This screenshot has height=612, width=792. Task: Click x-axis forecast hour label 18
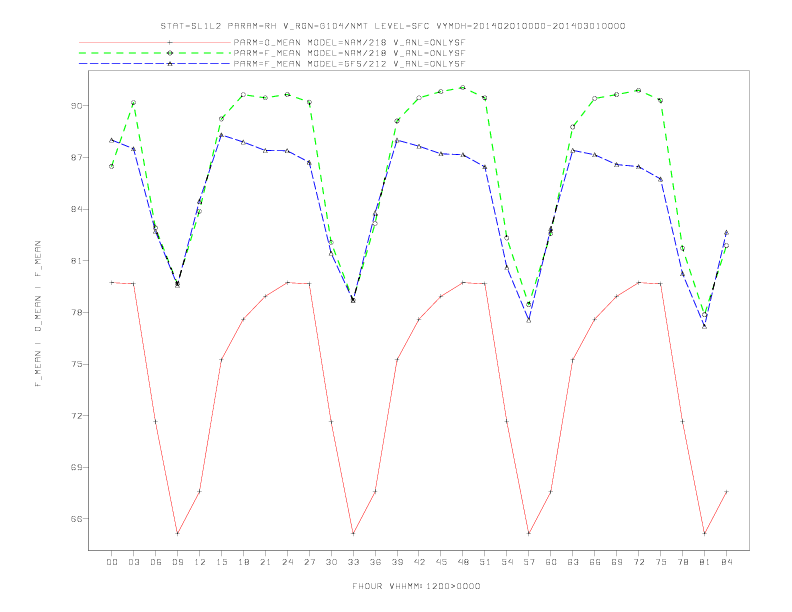point(243,562)
